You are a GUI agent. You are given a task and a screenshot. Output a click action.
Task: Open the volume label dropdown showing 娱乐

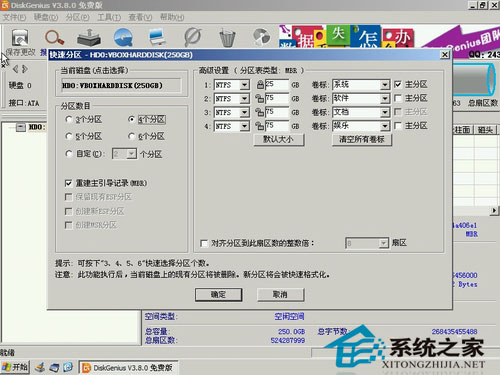coord(385,126)
